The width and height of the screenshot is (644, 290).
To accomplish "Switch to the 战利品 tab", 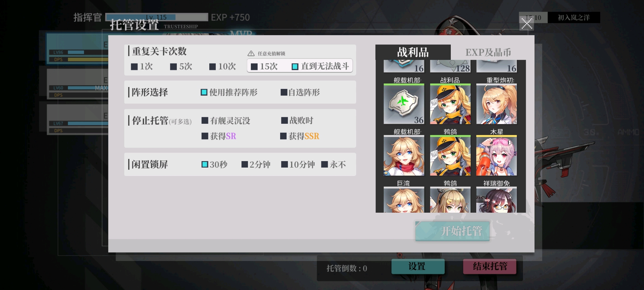I will [x=413, y=52].
